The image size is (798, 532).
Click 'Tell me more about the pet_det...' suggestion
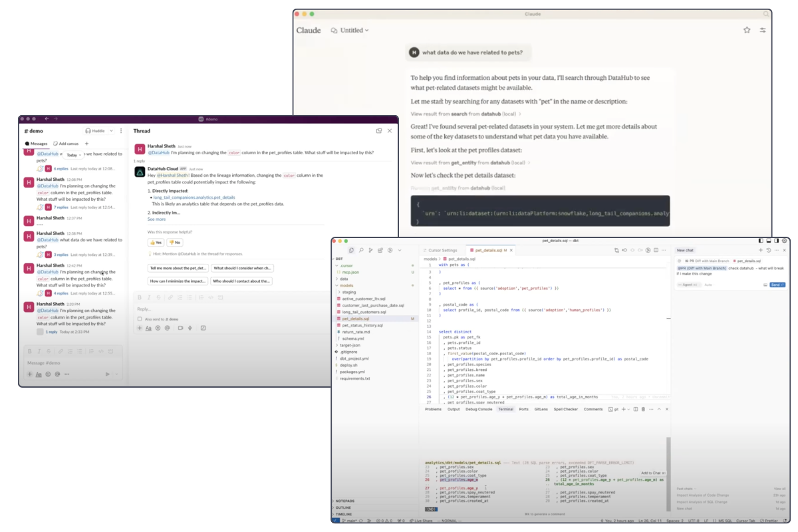pyautogui.click(x=178, y=268)
